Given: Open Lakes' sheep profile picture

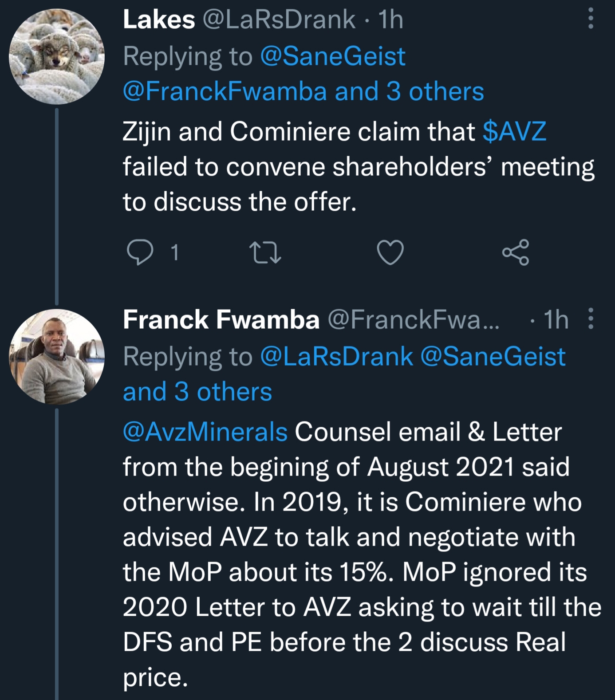Looking at the screenshot, I should click(x=57, y=57).
